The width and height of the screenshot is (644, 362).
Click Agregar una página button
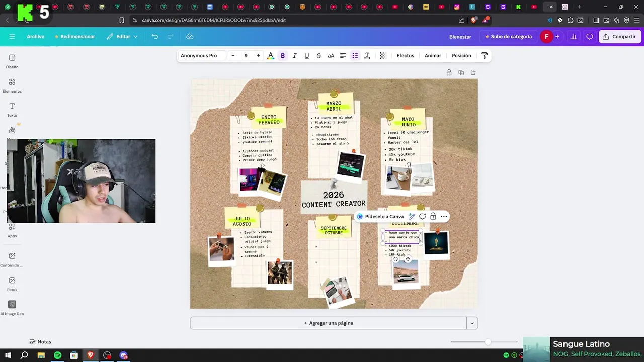(329, 323)
